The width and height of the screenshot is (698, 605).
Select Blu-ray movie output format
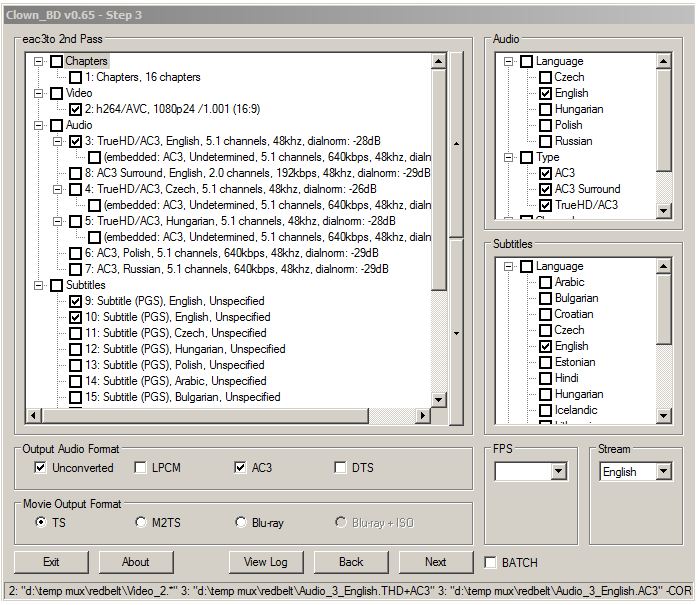tap(241, 522)
